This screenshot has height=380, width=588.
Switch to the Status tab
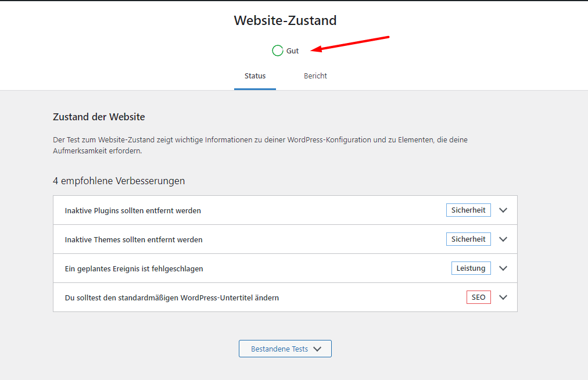255,76
